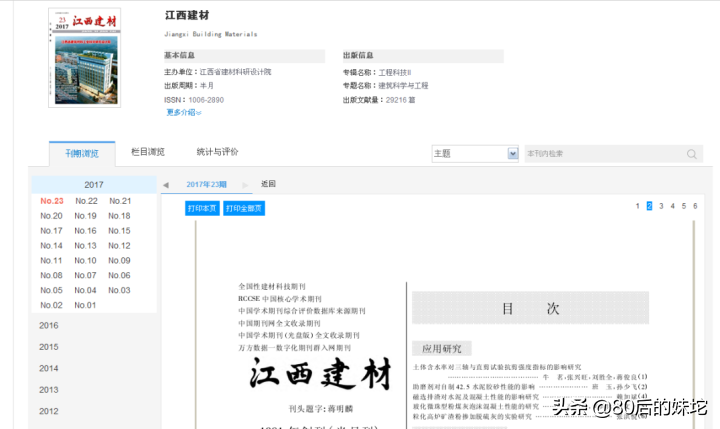The height and width of the screenshot is (429, 720).
Task: Go to page 6 of the preview
Action: 695,206
